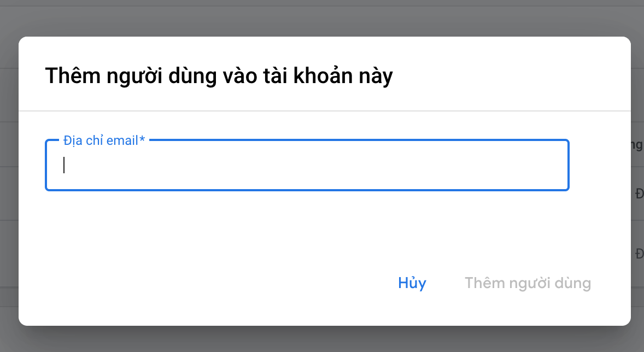Cancel the dialog with the Hủy button
This screenshot has height=352, width=644.
(x=412, y=283)
